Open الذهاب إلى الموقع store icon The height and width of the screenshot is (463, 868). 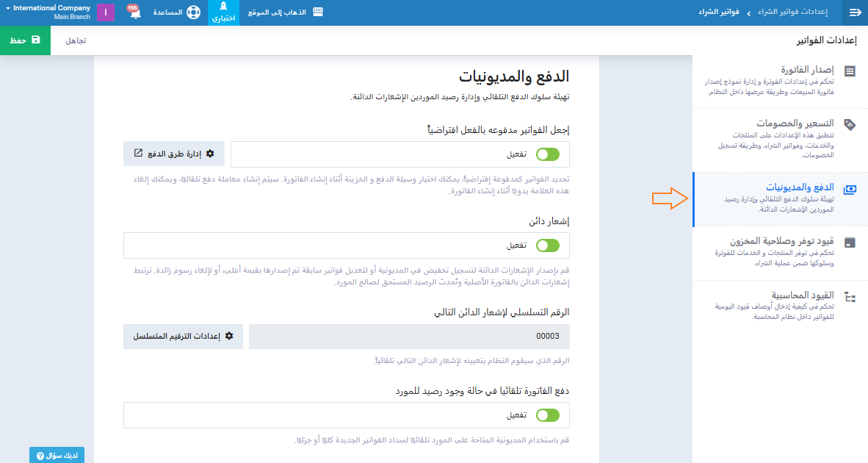pyautogui.click(x=318, y=12)
